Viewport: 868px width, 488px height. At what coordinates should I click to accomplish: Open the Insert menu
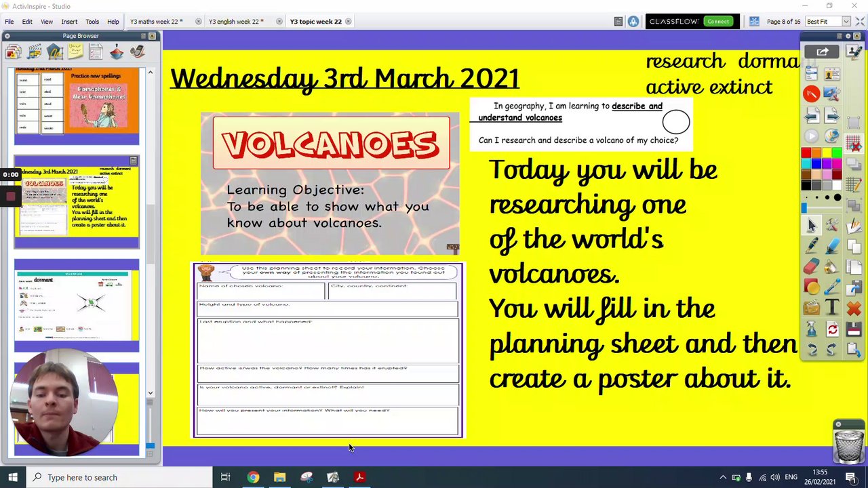(x=69, y=22)
